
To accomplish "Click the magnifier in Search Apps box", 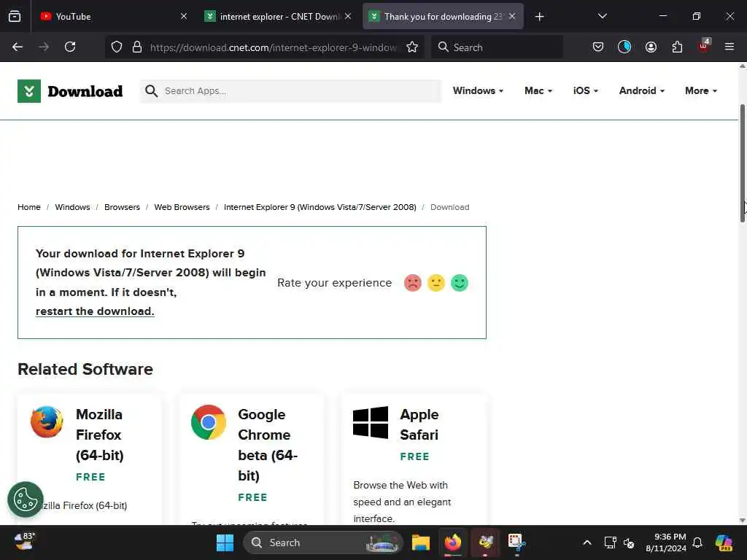I will (151, 91).
